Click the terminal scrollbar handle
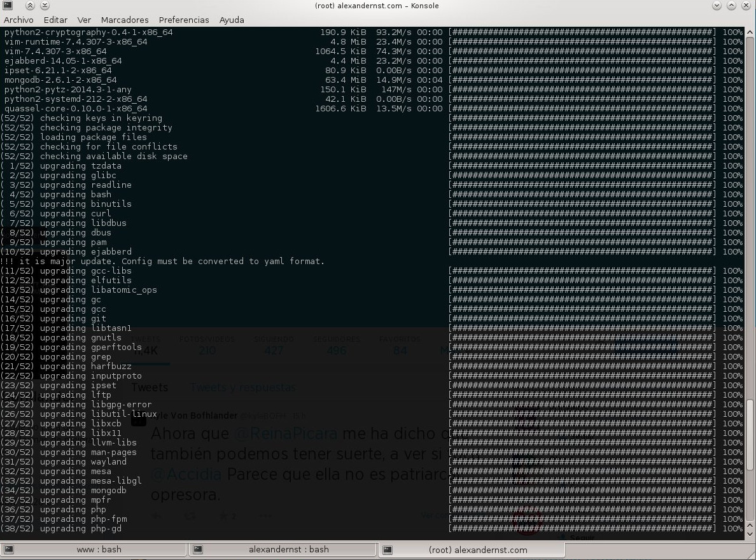The width and height of the screenshot is (756, 560). point(750,435)
